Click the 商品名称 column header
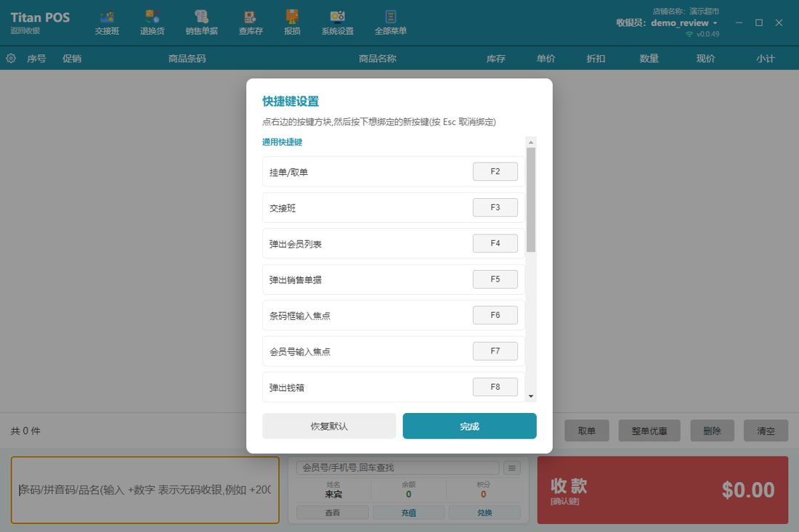Viewport: 799px width, 532px height. 377,59
